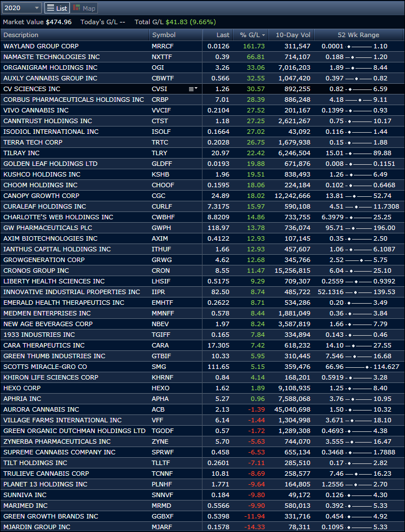Click the GWPH symbol
The height and width of the screenshot is (532, 405).
[161, 228]
